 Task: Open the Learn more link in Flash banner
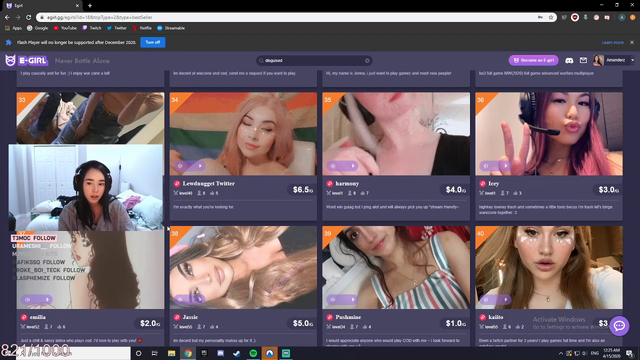click(x=612, y=42)
